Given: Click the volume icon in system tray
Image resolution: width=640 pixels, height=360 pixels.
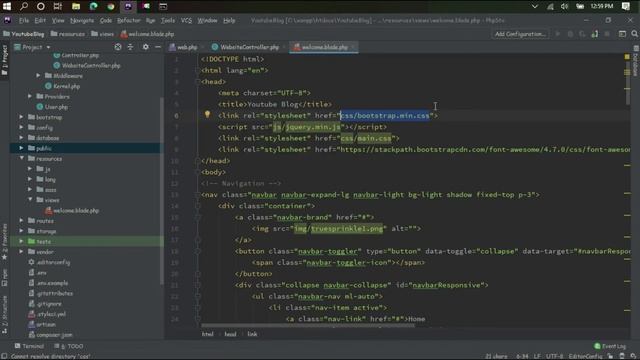Looking at the screenshot, I should 564,6.
